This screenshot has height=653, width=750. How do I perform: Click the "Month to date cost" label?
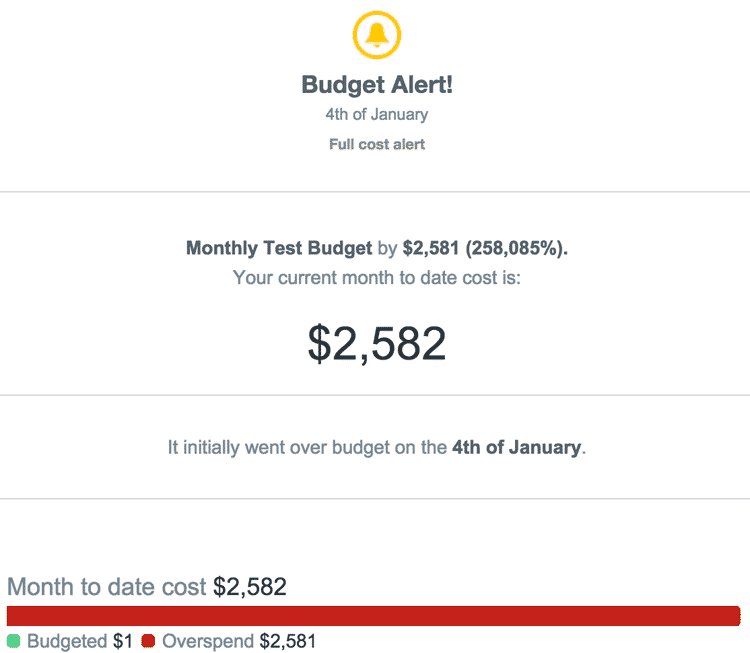click(x=107, y=587)
